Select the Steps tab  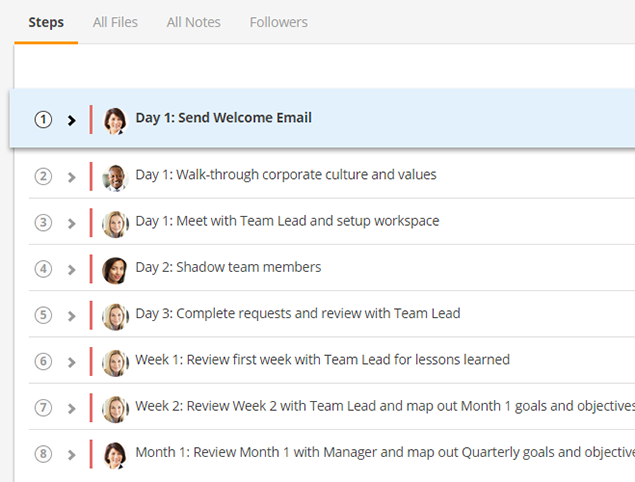pyautogui.click(x=46, y=22)
